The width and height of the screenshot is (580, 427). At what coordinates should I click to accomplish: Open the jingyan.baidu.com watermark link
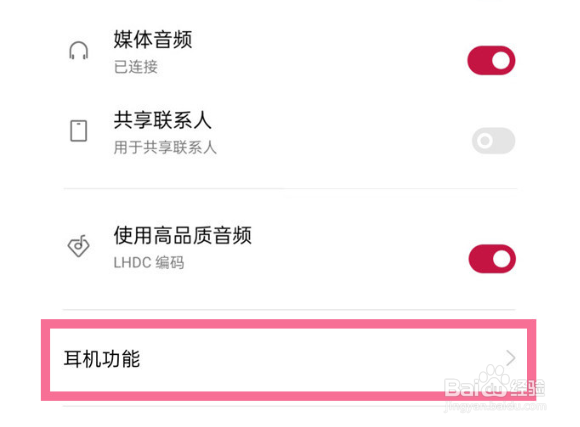495,406
